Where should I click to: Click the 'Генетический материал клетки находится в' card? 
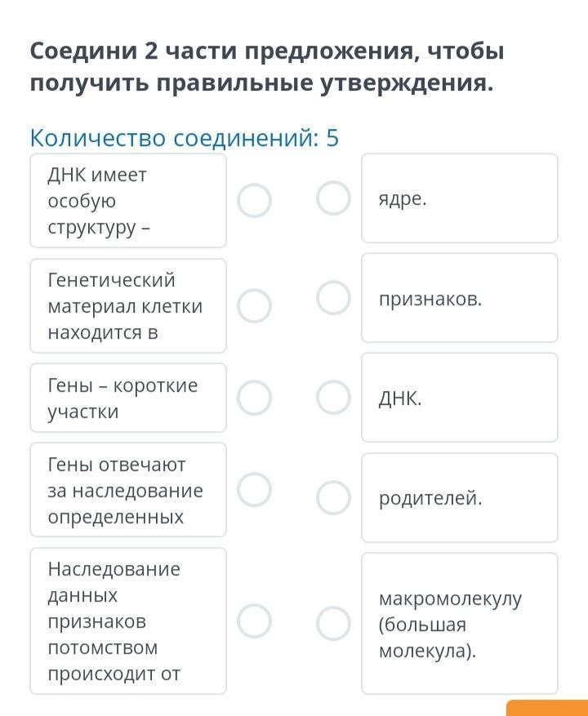(127, 305)
